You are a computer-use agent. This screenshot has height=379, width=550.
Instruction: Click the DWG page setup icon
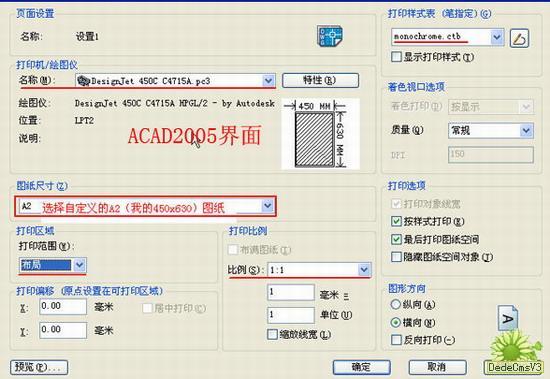pos(330,36)
